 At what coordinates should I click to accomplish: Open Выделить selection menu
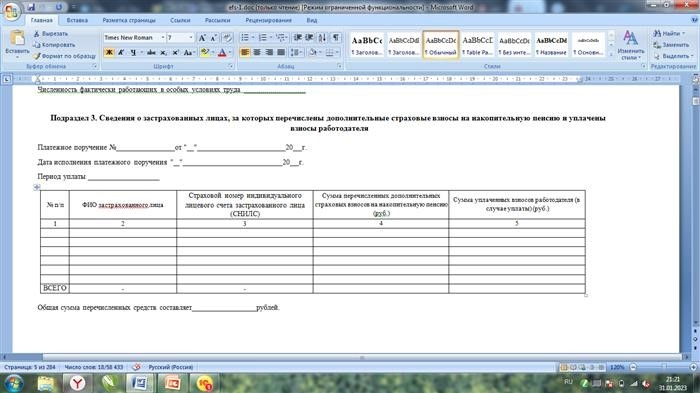pyautogui.click(x=673, y=56)
